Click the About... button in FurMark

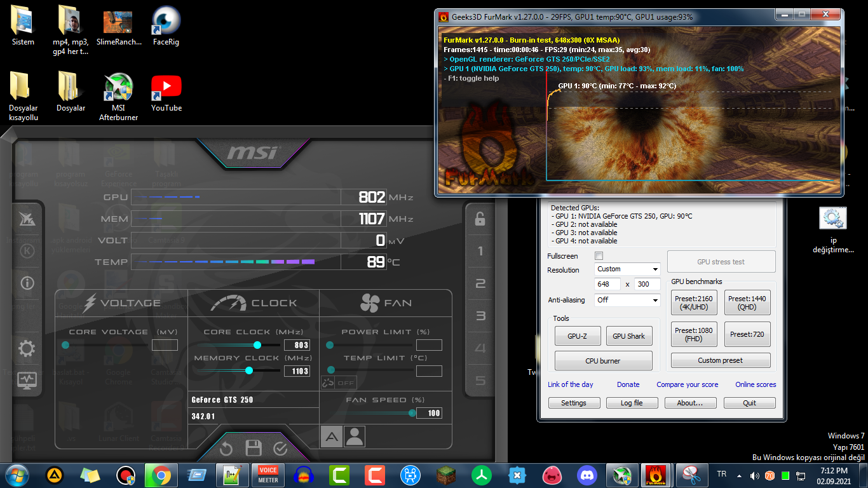(x=690, y=403)
